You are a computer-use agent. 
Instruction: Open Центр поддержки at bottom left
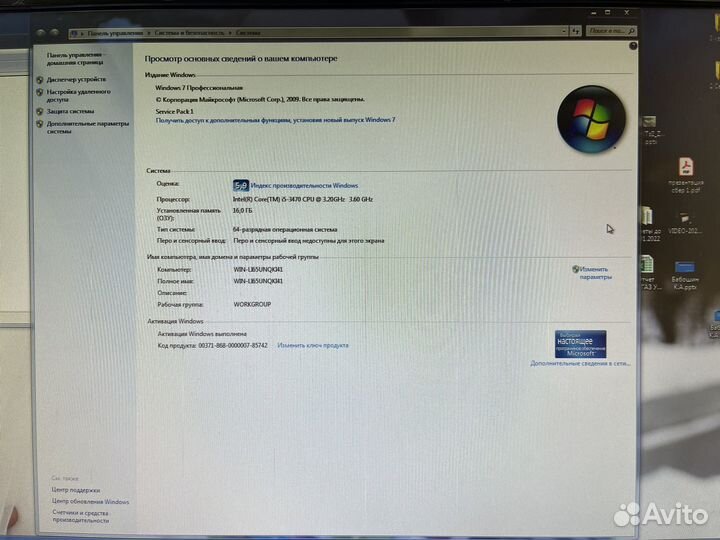click(x=76, y=490)
